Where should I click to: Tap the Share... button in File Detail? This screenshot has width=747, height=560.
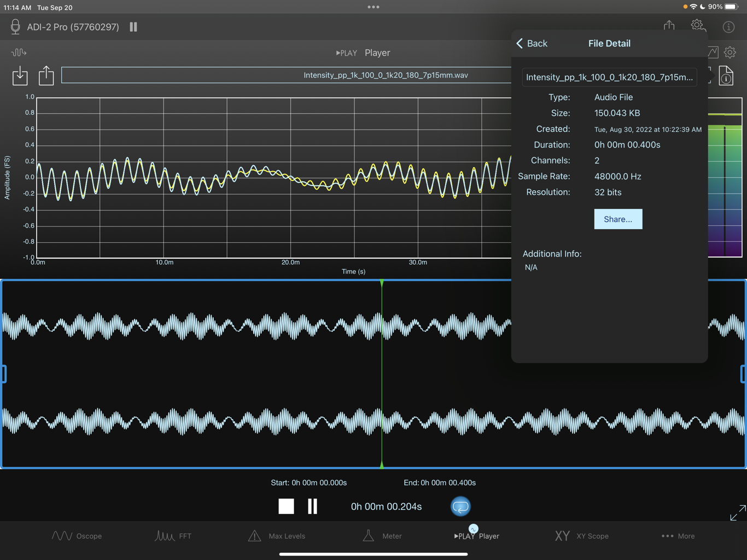618,219
